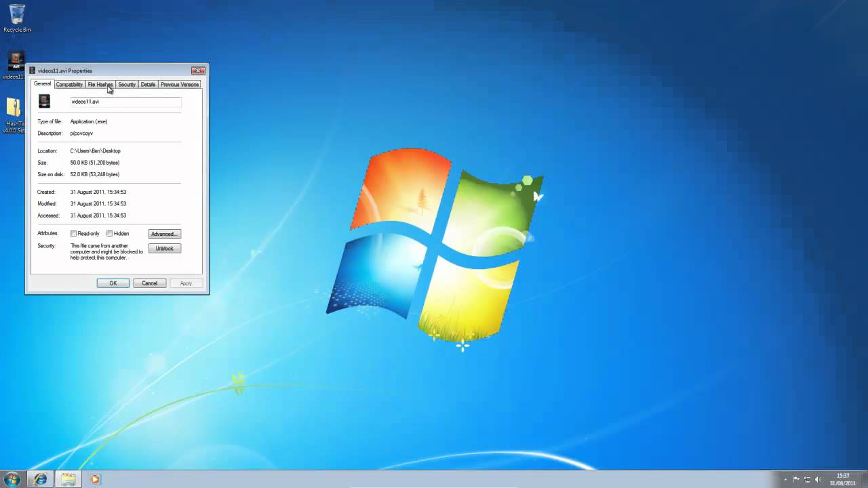
Task: Open the Recycle Bin desktop icon
Action: pyautogui.click(x=16, y=18)
